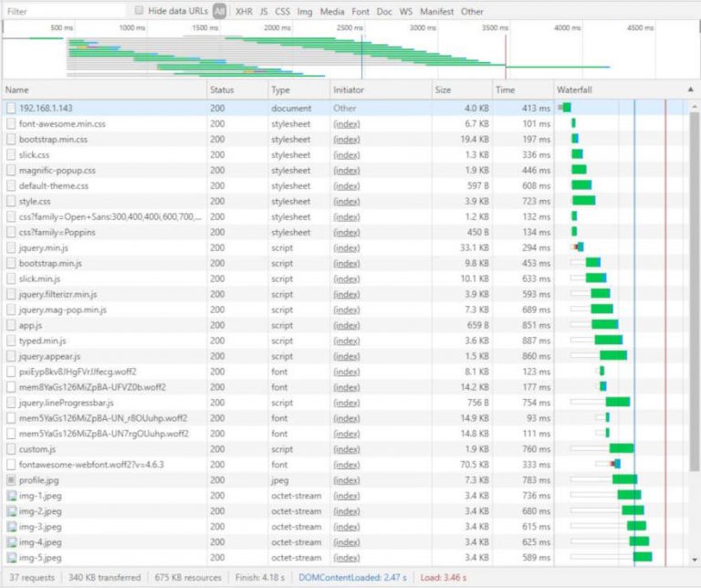Screen dimensions: 701x588
Task: Click the green waterfall bar for typed.min.js
Action: click(608, 341)
